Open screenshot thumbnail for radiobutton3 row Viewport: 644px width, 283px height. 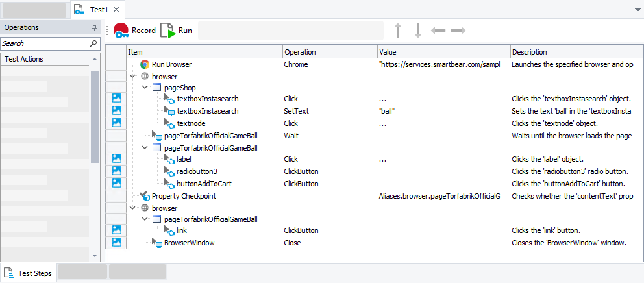118,171
